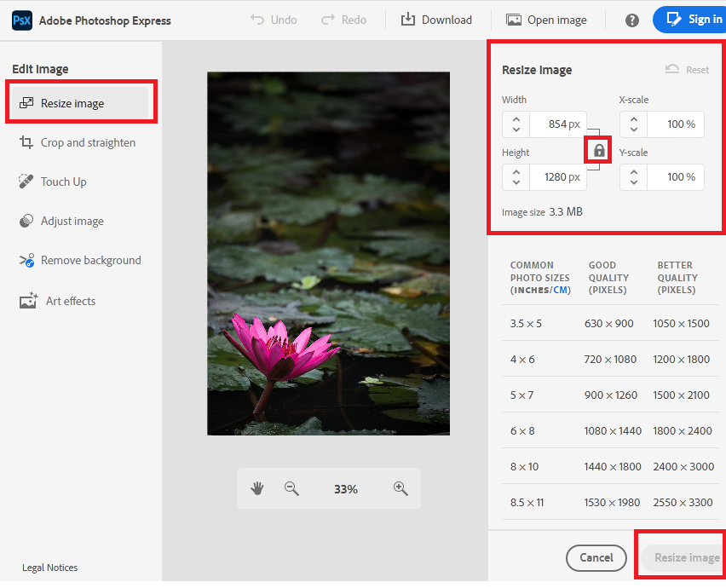Select the 2550 × 3300 size

click(683, 502)
